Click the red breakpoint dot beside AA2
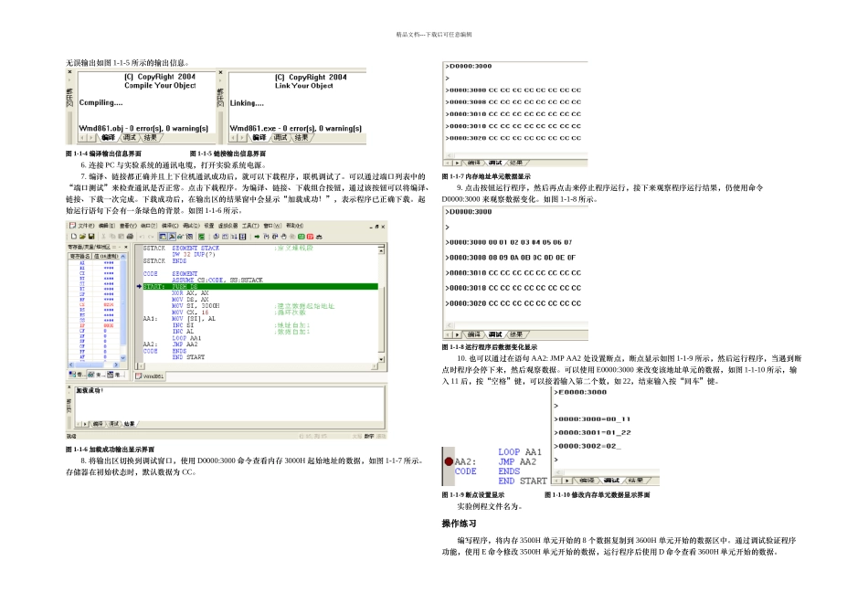This screenshot has height=614, width=868. pos(448,462)
